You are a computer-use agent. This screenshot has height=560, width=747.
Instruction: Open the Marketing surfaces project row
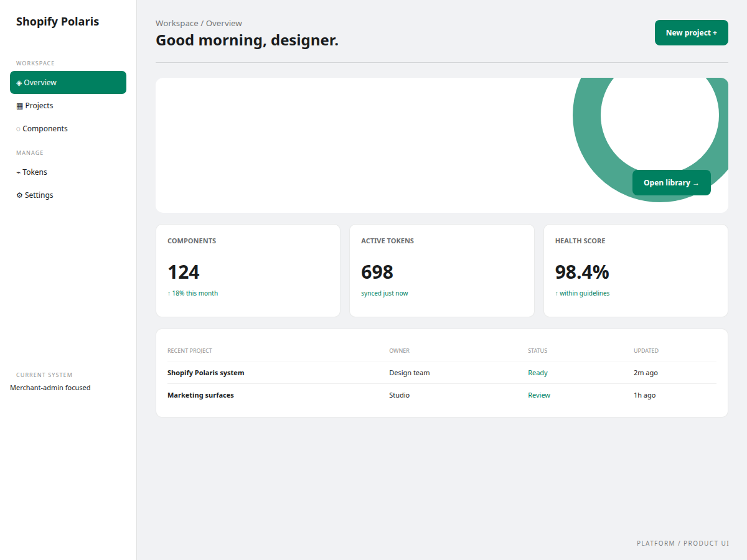point(442,395)
